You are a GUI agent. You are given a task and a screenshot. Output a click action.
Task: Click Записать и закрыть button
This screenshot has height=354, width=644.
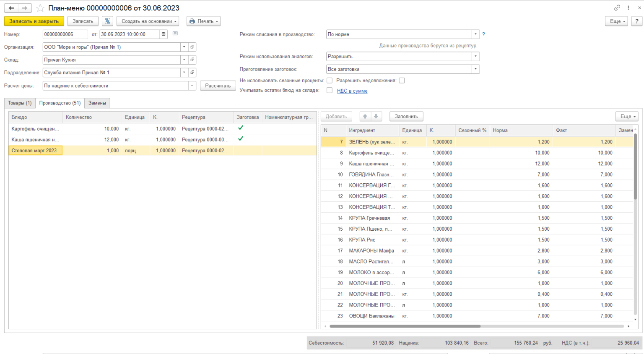[x=34, y=21]
